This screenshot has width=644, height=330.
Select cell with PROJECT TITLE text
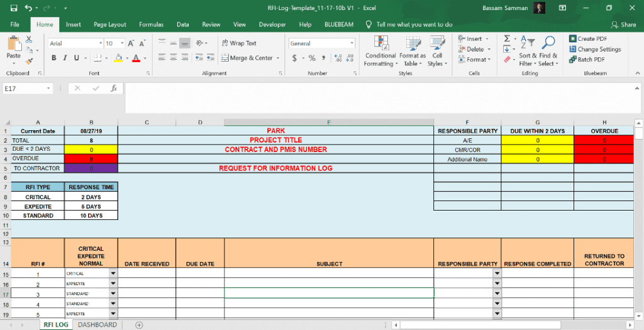275,140
